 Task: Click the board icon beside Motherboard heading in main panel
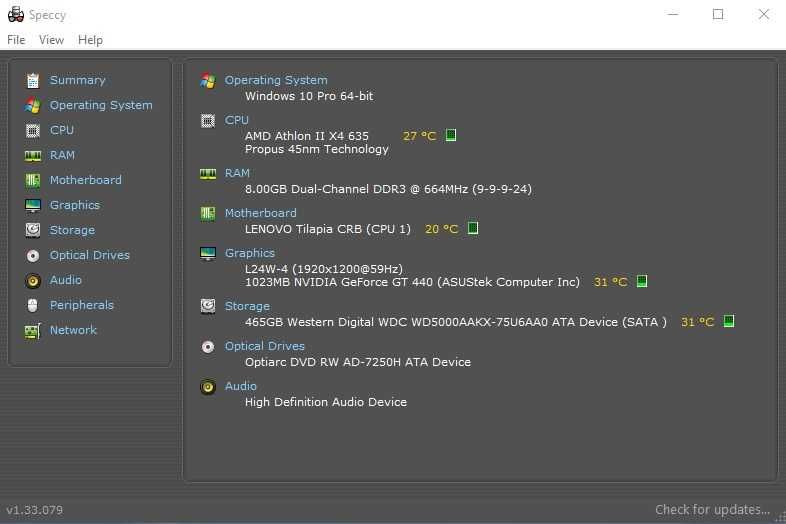[208, 214]
